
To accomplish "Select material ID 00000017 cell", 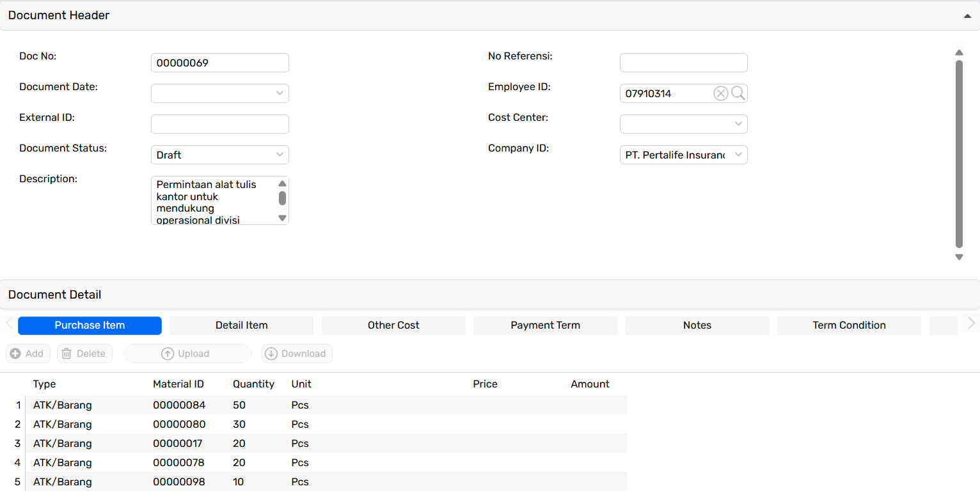I will pyautogui.click(x=178, y=444).
